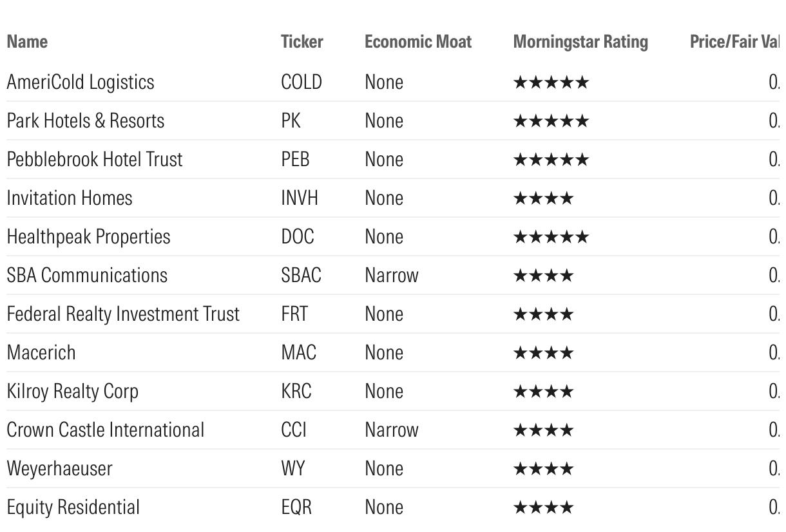Click the Park Hotels & Resorts name
Viewport: 786px width, 532px height.
coord(85,121)
